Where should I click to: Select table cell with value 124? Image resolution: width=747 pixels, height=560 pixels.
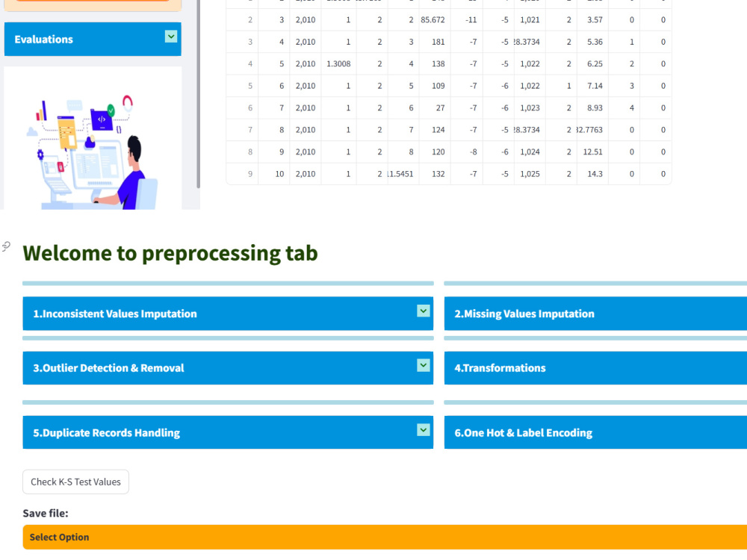pyautogui.click(x=435, y=129)
